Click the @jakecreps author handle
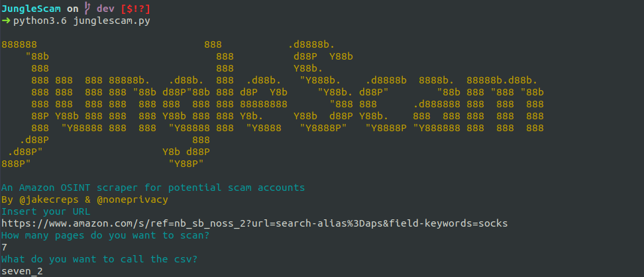This screenshot has width=644, height=277. tap(49, 199)
